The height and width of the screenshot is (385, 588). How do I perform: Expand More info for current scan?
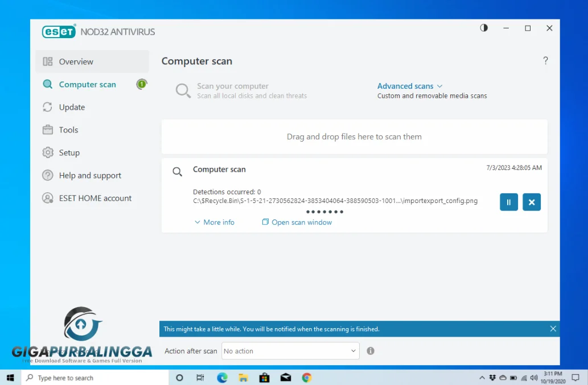click(215, 222)
